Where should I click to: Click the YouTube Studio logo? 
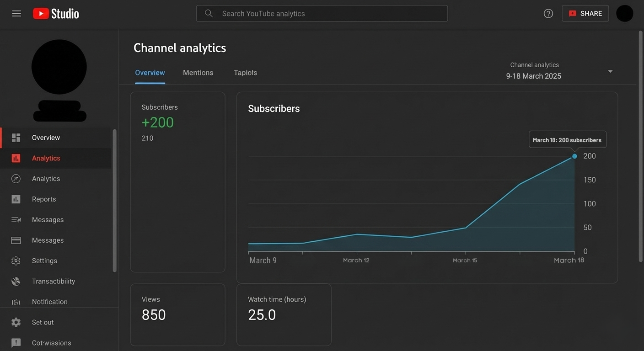coord(56,14)
